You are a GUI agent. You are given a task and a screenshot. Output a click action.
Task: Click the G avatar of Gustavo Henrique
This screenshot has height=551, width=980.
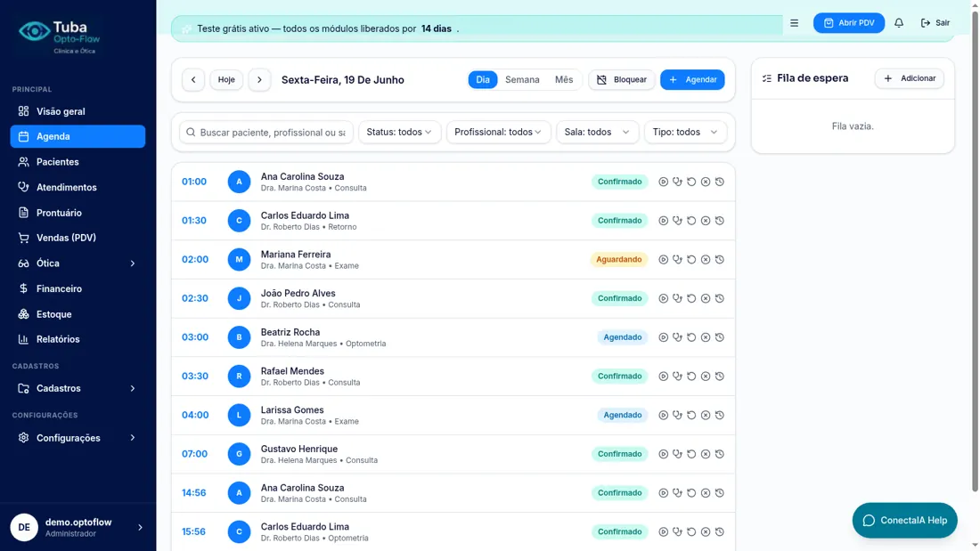pos(239,454)
